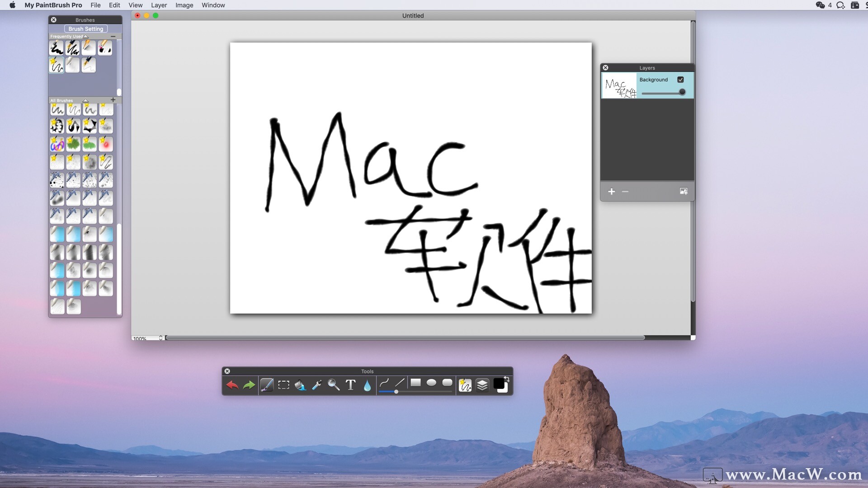Open the Layer menu
Viewport: 868px width, 488px height.
pos(159,5)
